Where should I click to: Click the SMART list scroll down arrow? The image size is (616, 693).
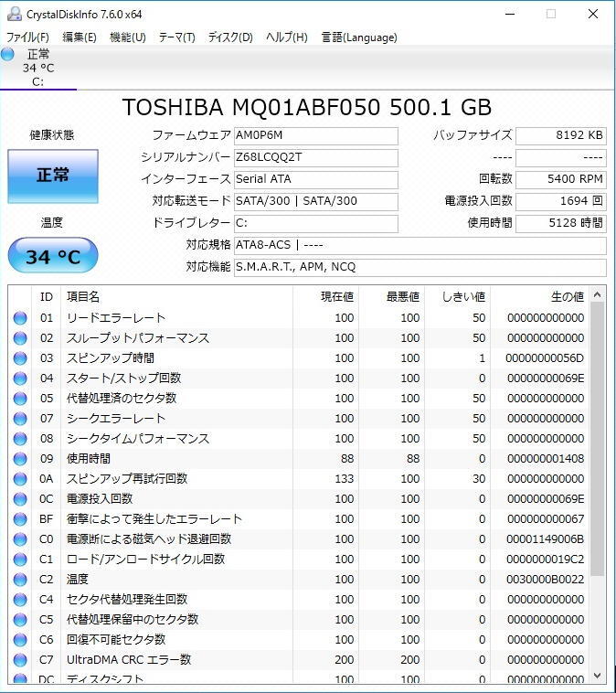(x=598, y=676)
